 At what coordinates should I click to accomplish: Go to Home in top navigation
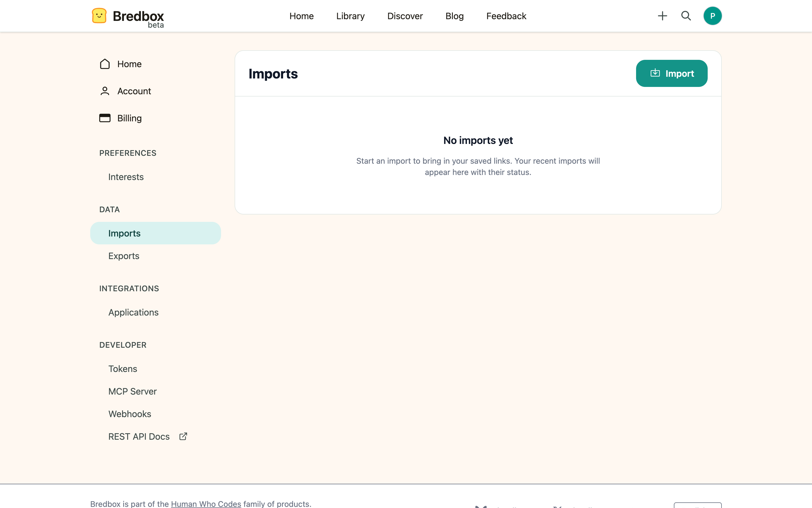pyautogui.click(x=301, y=16)
